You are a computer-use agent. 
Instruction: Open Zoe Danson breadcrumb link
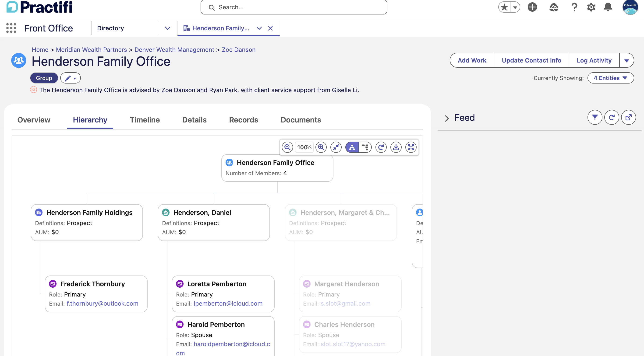tap(238, 49)
